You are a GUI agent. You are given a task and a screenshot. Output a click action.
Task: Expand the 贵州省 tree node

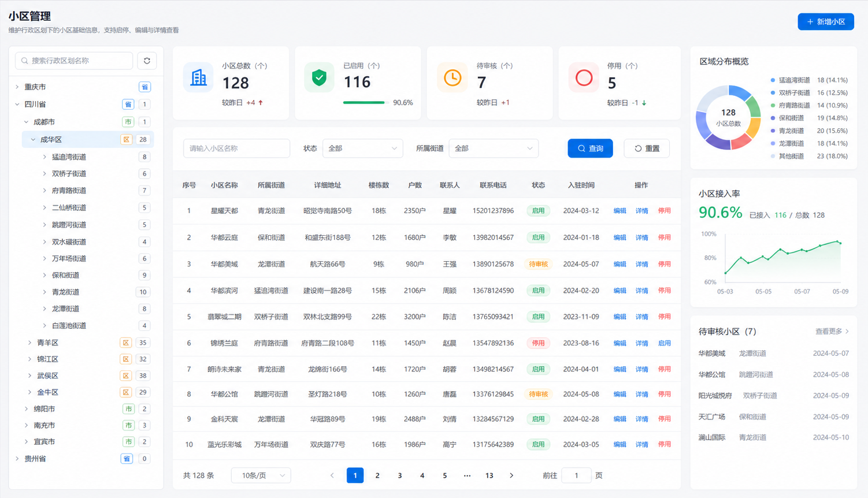point(17,459)
